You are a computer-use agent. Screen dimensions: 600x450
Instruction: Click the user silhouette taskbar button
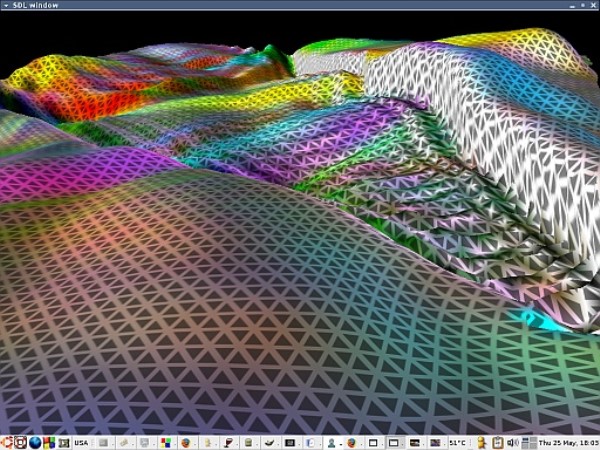click(x=331, y=442)
